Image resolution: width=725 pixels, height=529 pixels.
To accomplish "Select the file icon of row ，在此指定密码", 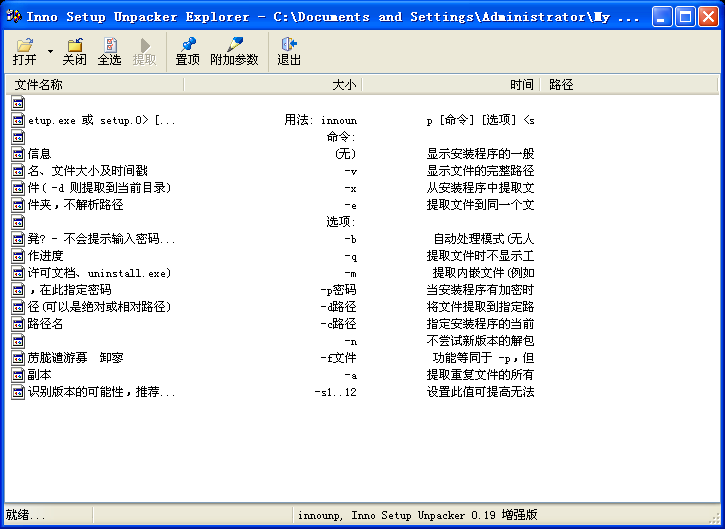I will tap(18, 290).
